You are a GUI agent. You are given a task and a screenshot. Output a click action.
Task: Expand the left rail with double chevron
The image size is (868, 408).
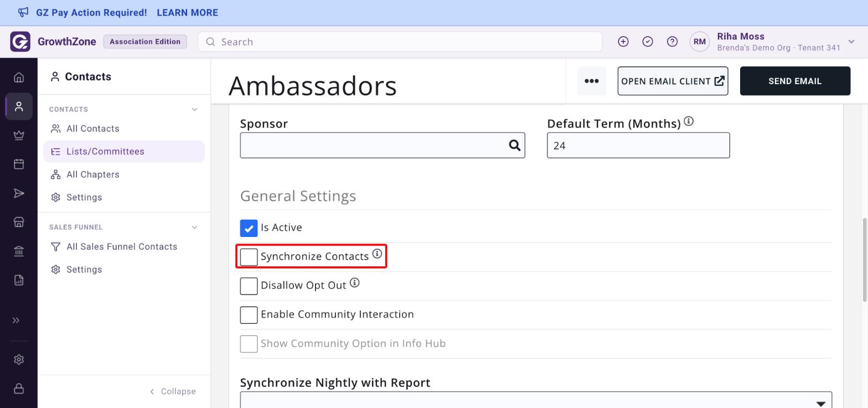(16, 321)
